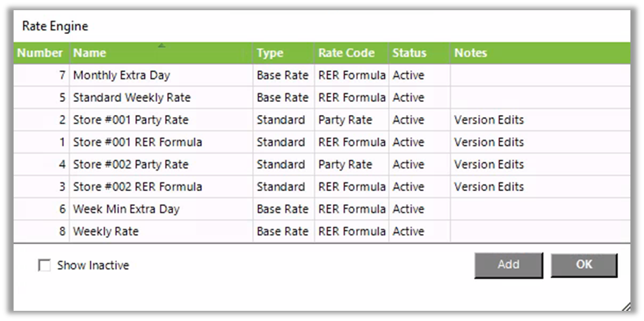
Task: Select the Store #002 Party Rate row
Action: click(131, 165)
